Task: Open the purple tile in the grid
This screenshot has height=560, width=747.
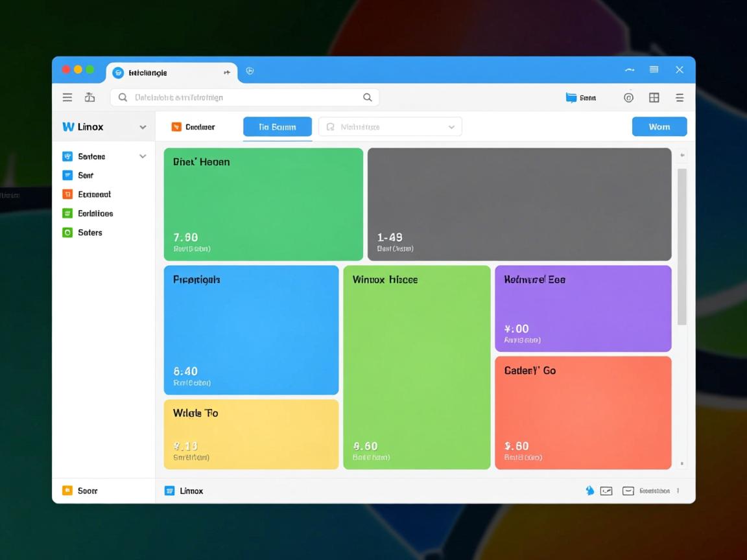Action: (x=582, y=309)
